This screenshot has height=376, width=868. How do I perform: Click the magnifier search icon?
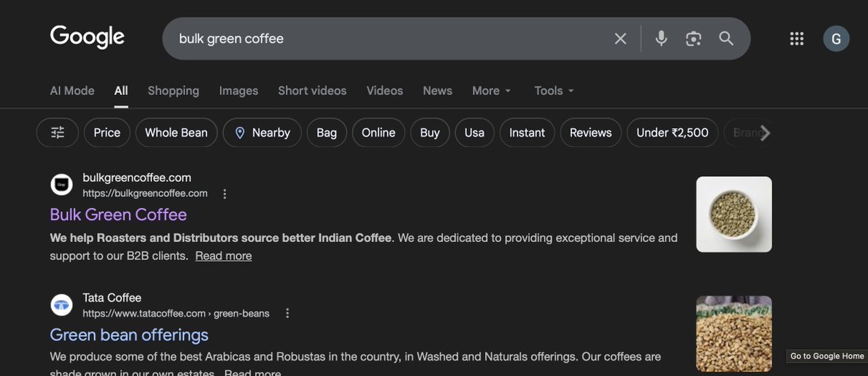[x=725, y=39]
